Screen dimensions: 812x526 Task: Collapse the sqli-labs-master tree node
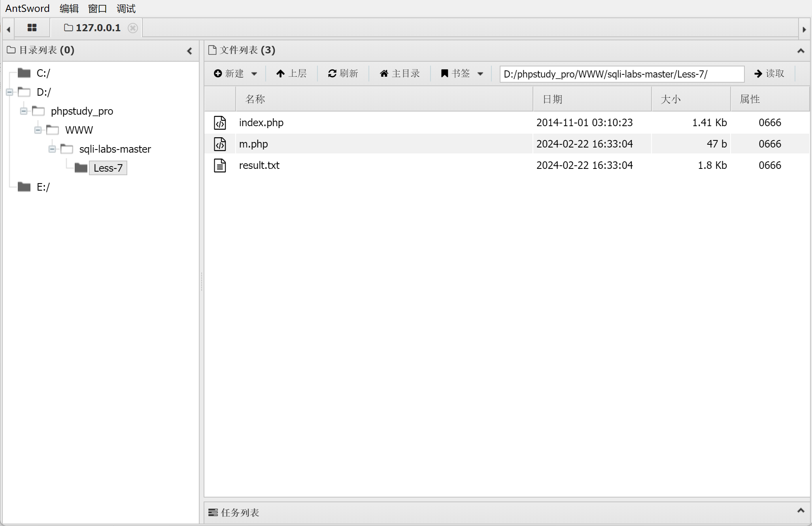click(52, 149)
